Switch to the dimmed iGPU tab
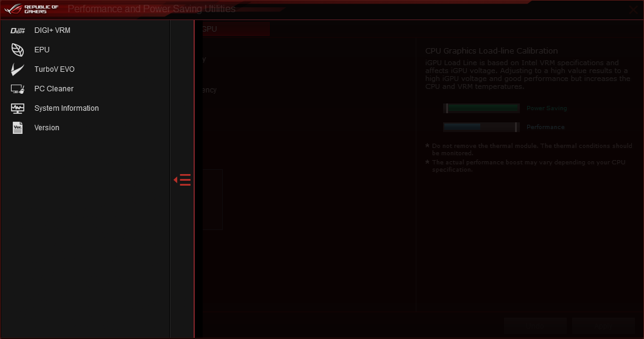 pos(236,29)
